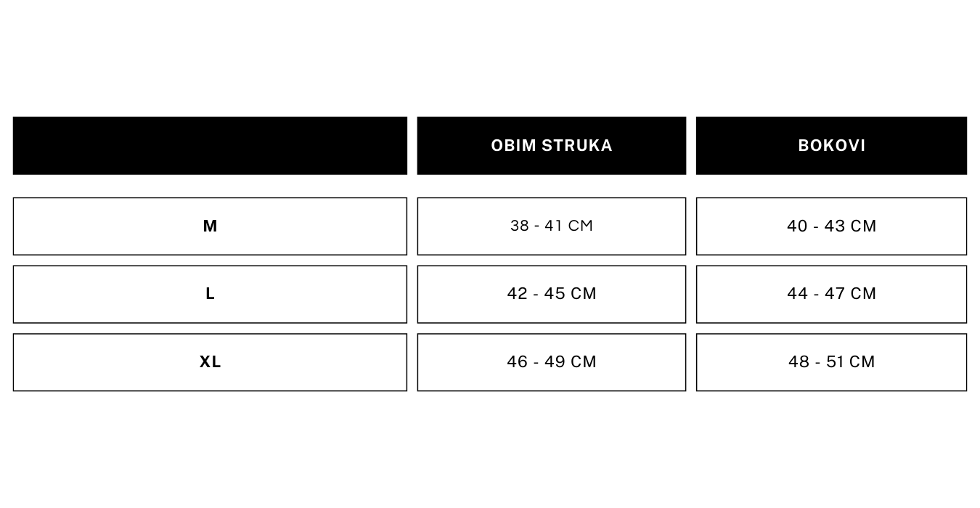Pick the hip measurement for size M
Image resolution: width=980 pixels, height=508 pixels.
pyautogui.click(x=831, y=226)
